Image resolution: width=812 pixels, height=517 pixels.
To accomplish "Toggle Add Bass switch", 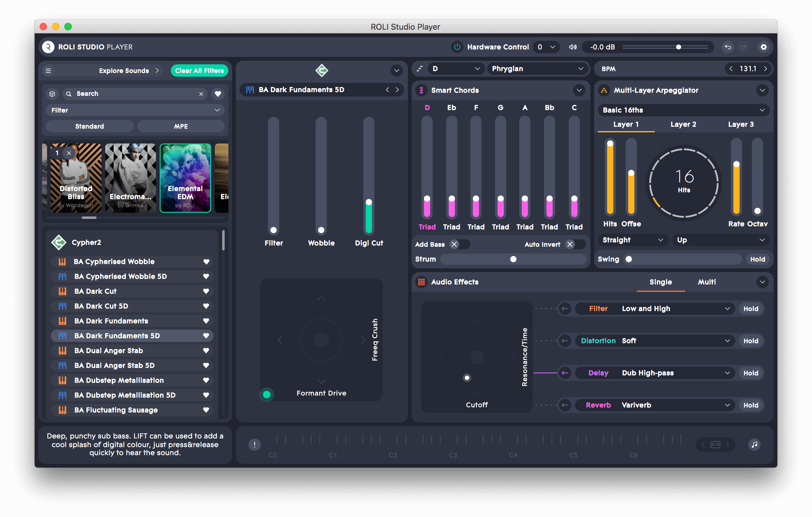I will (x=460, y=244).
